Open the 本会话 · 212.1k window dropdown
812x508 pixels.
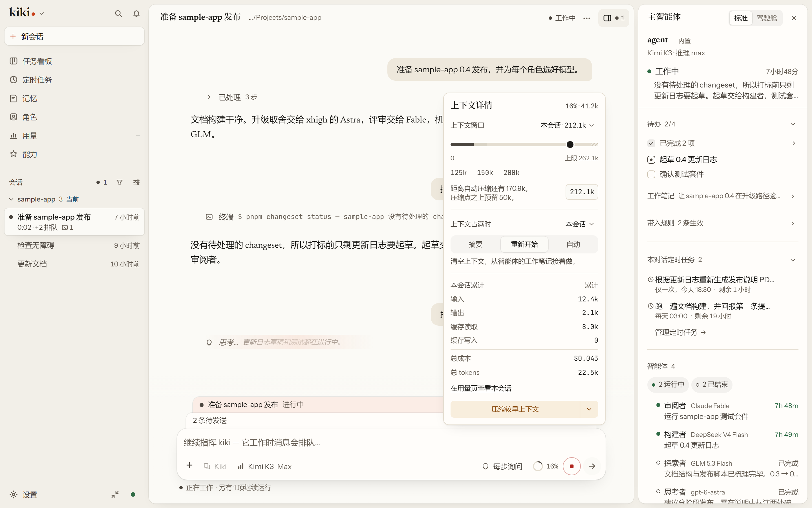(567, 125)
